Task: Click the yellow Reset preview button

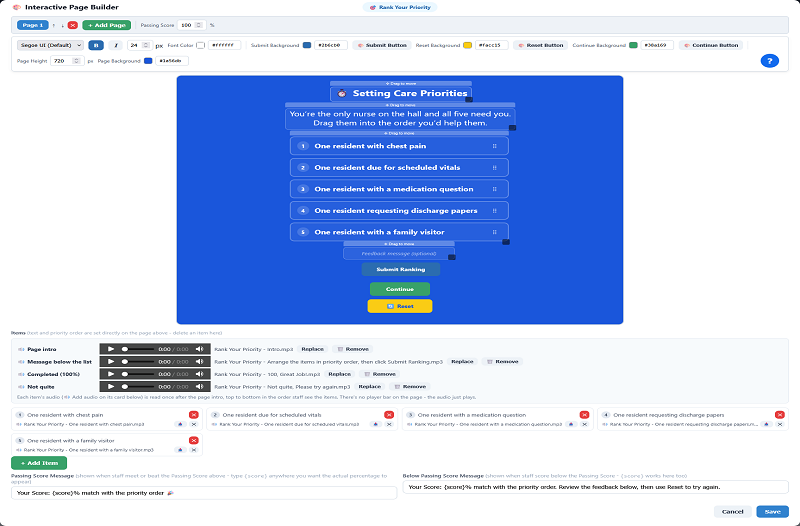Action: (x=400, y=306)
